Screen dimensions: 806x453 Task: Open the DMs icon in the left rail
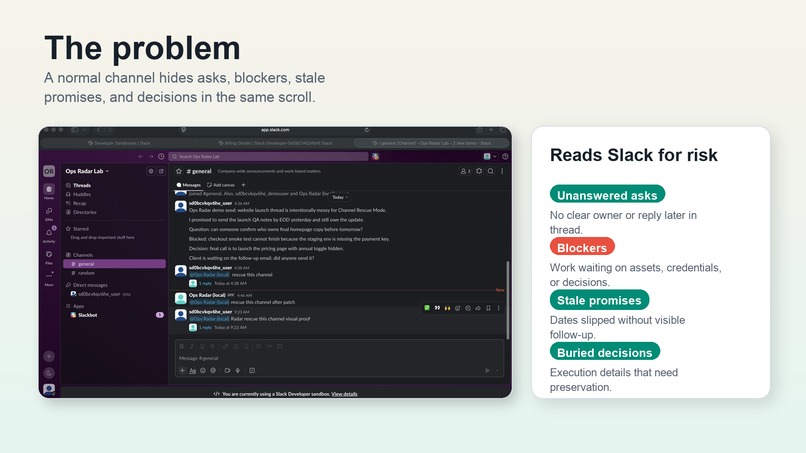[x=49, y=213]
